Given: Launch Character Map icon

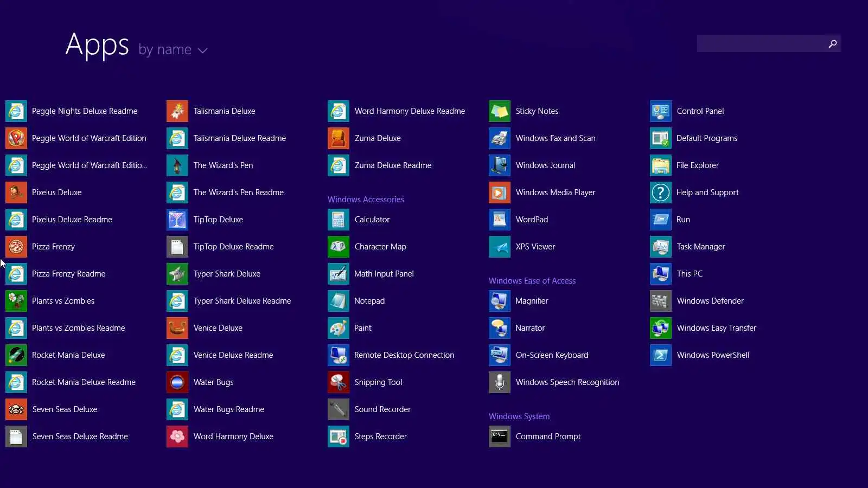Looking at the screenshot, I should point(339,247).
